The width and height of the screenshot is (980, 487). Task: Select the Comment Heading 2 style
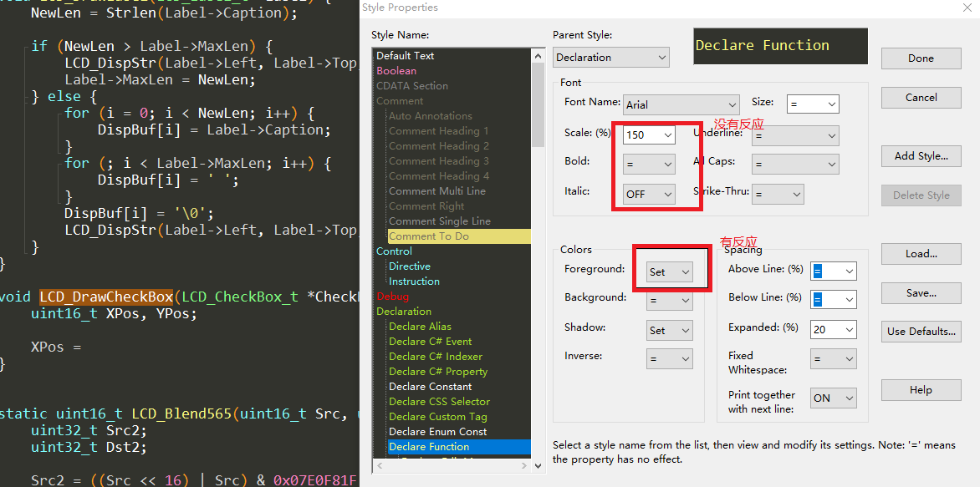point(439,145)
